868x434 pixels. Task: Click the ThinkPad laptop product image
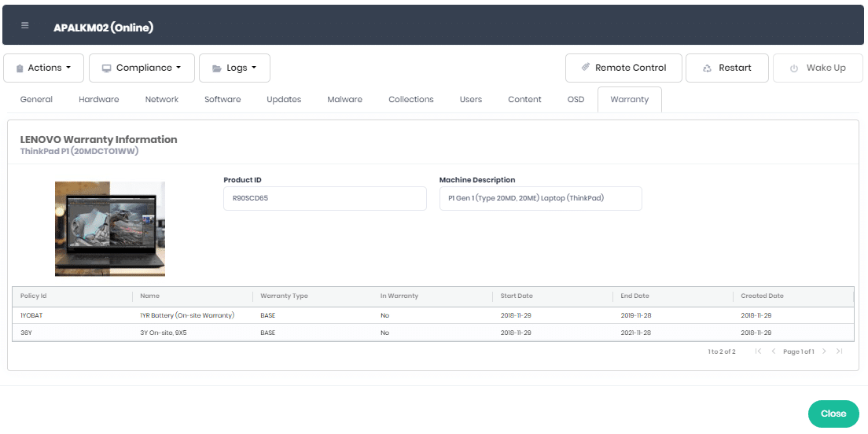tap(110, 229)
